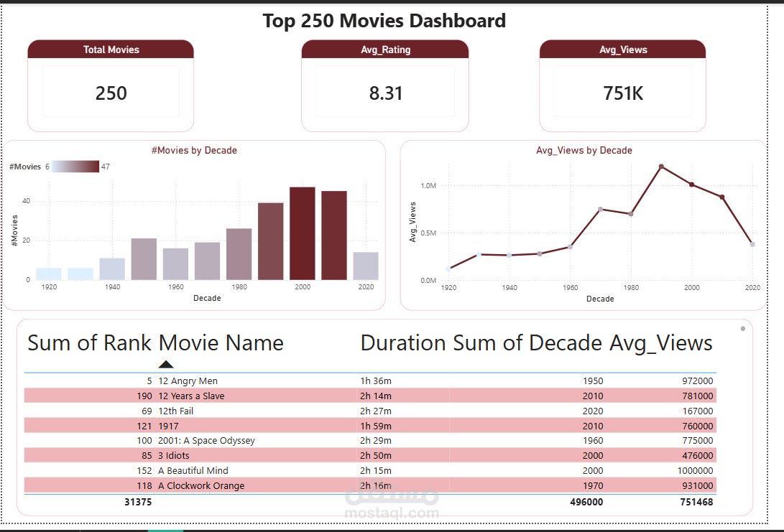The image size is (784, 532).
Task: Click the peak point on Avg_Views line chart
Action: tap(661, 167)
